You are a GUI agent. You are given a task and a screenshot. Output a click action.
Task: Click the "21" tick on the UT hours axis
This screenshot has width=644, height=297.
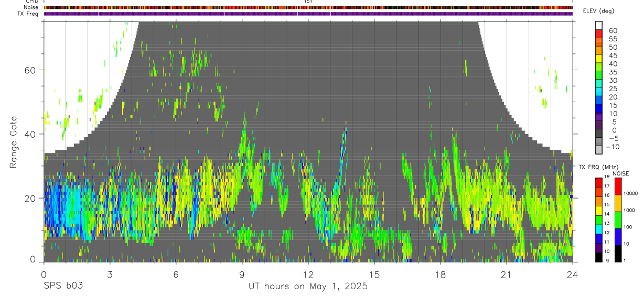(507, 274)
